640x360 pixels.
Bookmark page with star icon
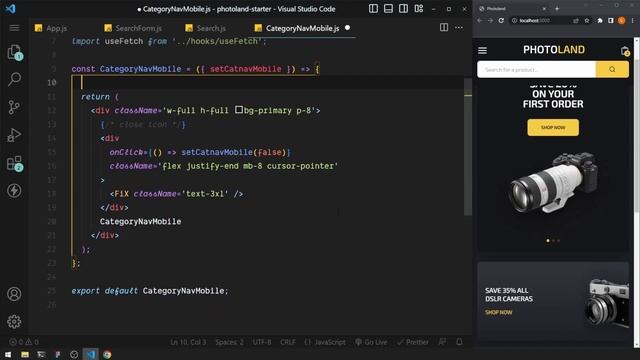[587, 20]
